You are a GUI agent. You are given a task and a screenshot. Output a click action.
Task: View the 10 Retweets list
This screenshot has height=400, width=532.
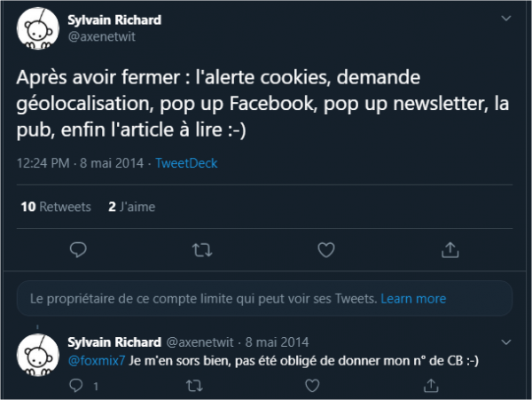tap(55, 207)
